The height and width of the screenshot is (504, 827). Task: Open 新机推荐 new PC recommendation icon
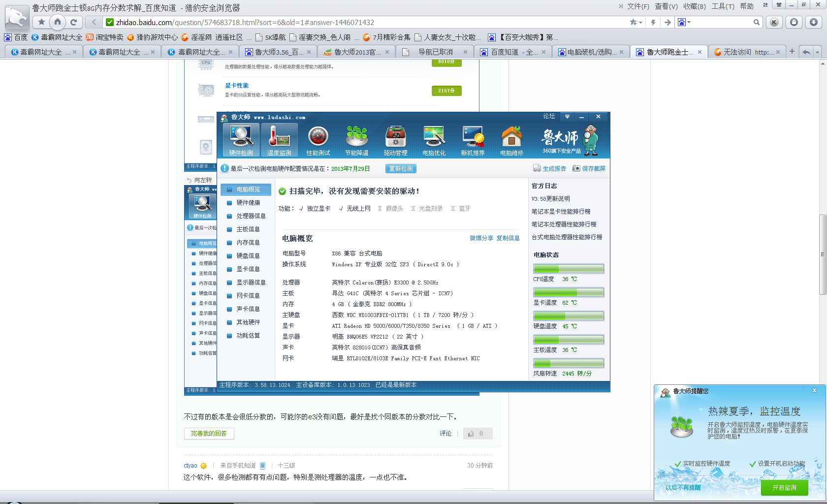point(473,140)
